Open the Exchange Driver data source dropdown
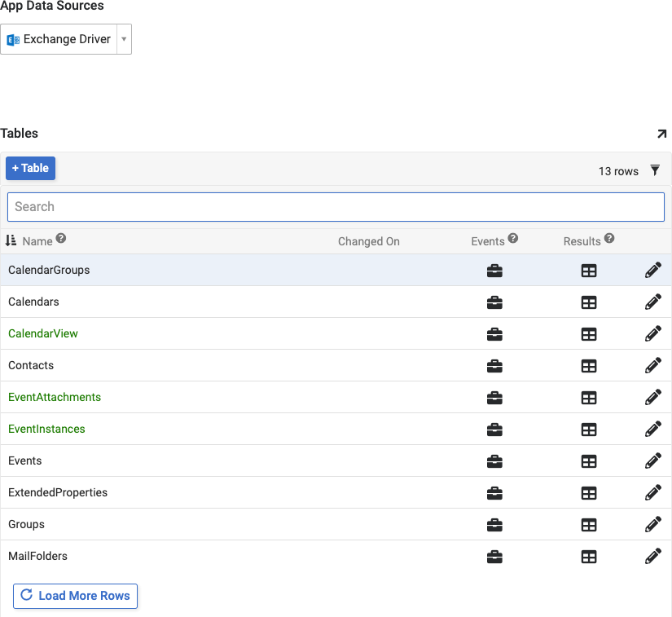The height and width of the screenshot is (617, 672). (x=124, y=39)
